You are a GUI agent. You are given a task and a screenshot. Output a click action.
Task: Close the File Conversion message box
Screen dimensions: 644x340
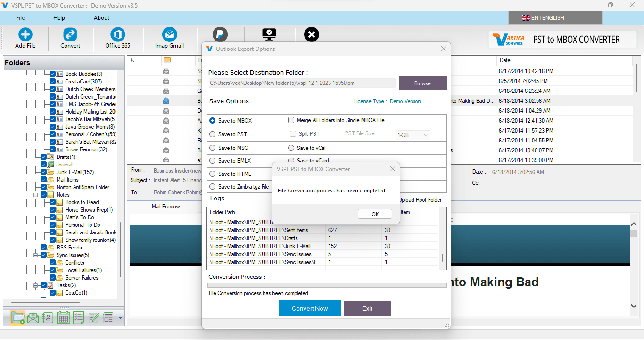tap(393, 169)
